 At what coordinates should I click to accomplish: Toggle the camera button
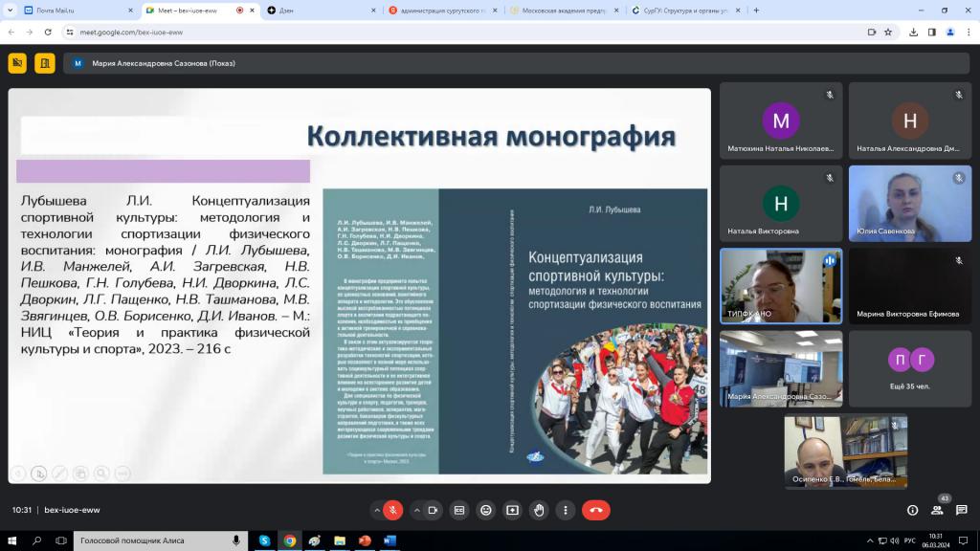click(x=432, y=510)
